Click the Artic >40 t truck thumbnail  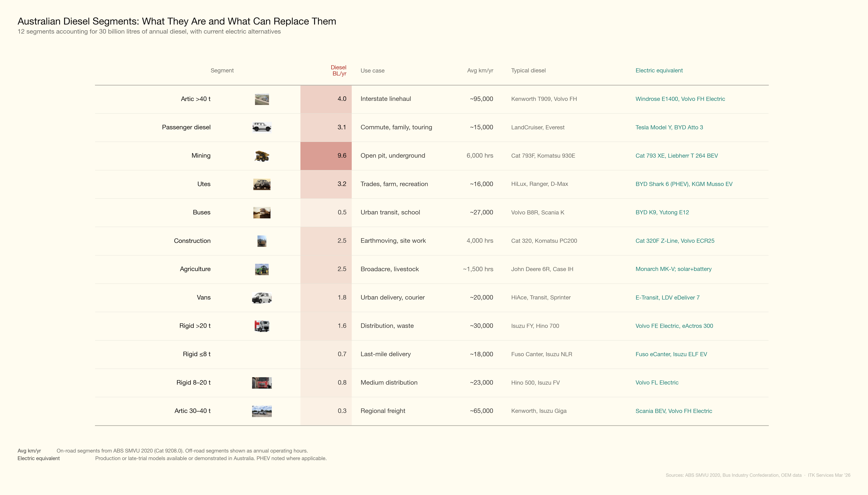pos(262,99)
